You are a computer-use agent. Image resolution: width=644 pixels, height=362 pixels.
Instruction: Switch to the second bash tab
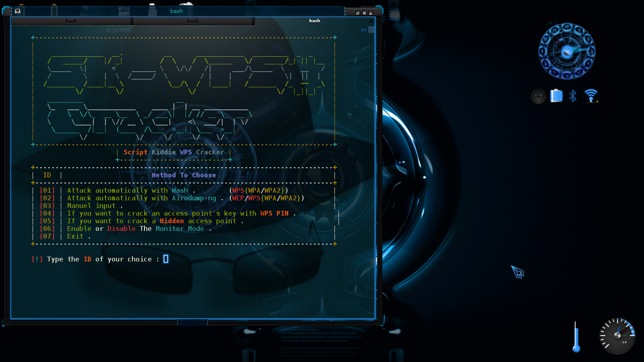[193, 21]
